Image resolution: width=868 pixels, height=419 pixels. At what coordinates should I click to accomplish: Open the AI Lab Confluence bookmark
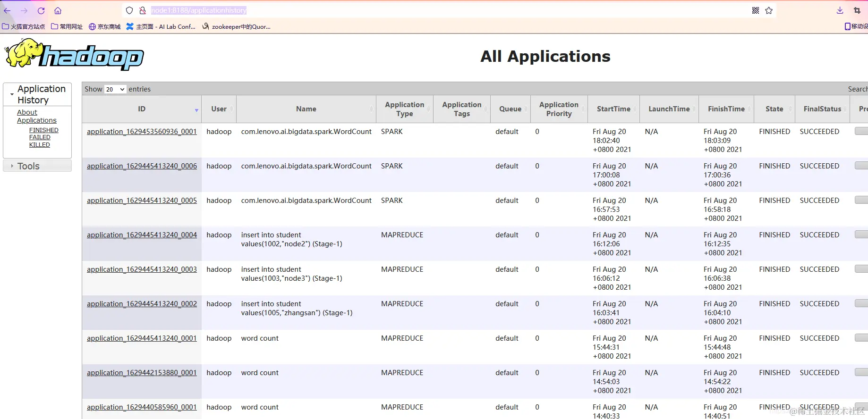161,26
